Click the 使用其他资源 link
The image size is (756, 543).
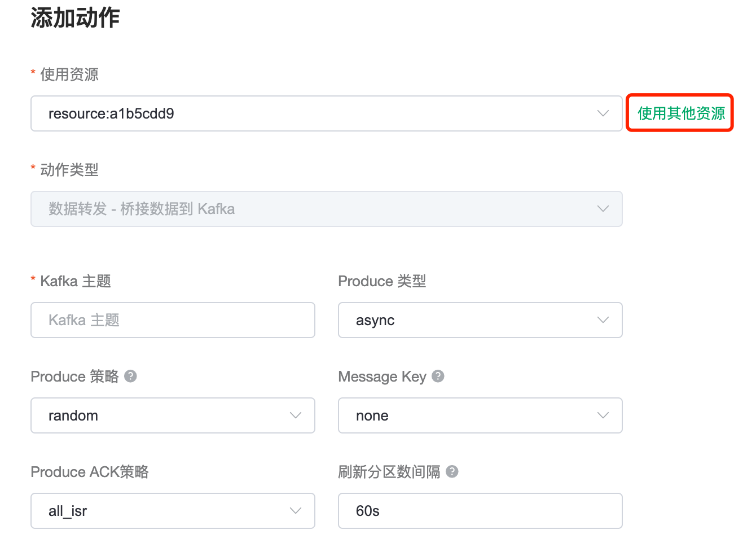click(681, 113)
